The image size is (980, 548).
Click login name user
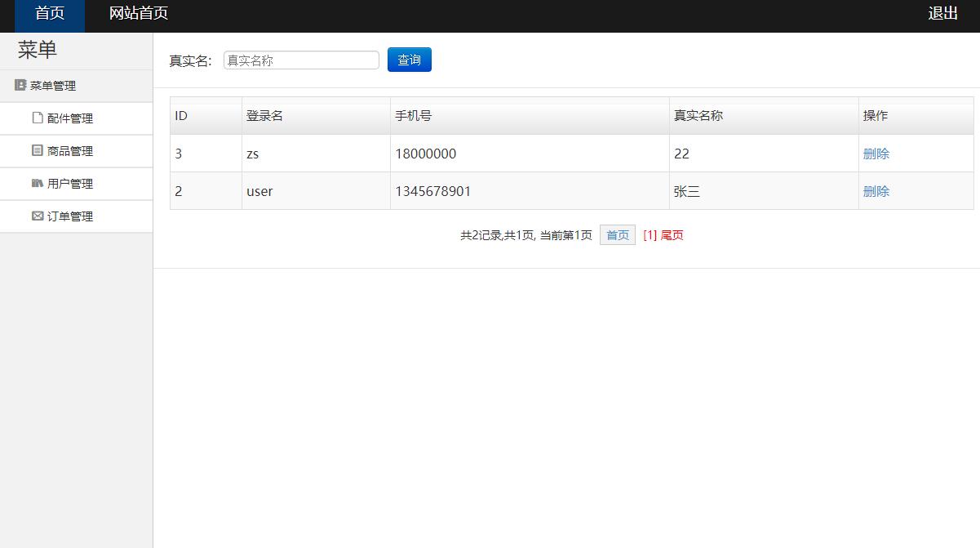pos(259,191)
